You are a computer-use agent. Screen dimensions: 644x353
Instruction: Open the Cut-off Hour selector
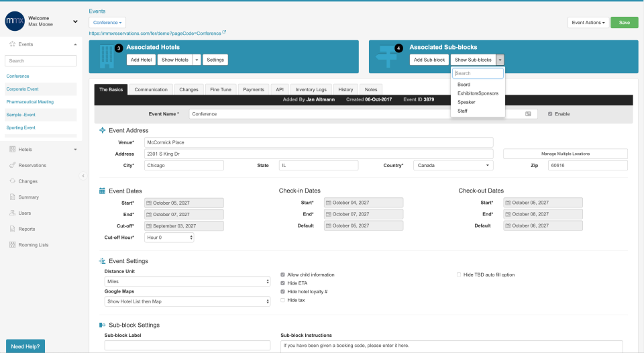tap(169, 238)
